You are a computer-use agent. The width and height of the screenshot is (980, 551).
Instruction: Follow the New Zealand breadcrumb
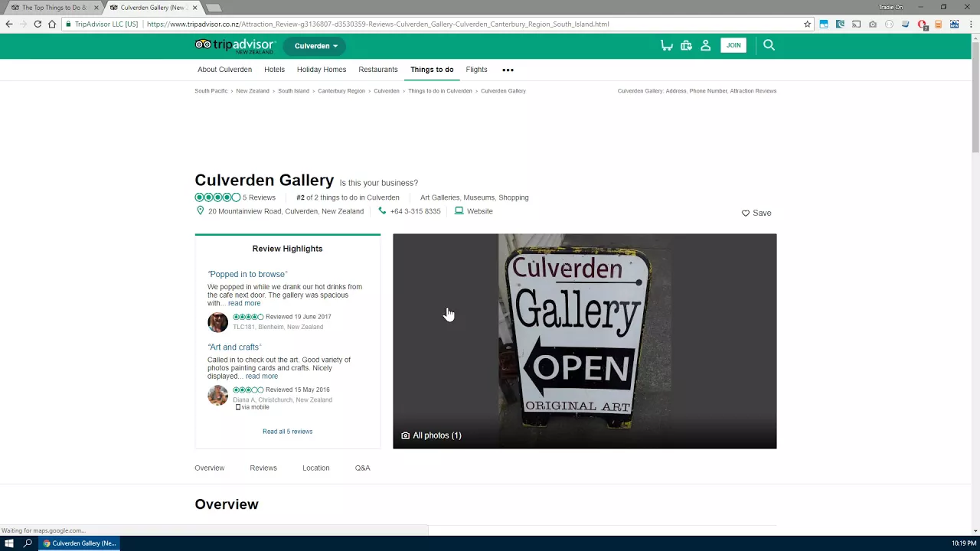coord(253,91)
